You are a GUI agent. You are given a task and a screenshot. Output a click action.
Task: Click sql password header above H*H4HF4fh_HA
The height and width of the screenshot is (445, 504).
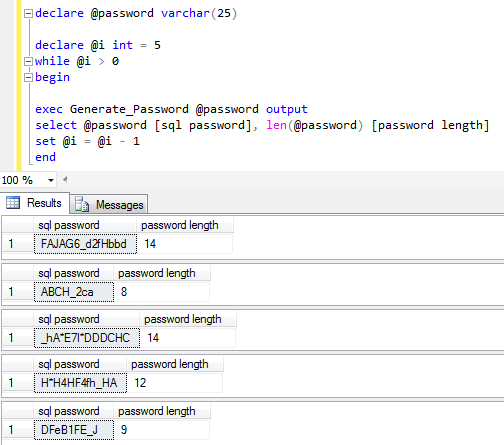[80, 364]
